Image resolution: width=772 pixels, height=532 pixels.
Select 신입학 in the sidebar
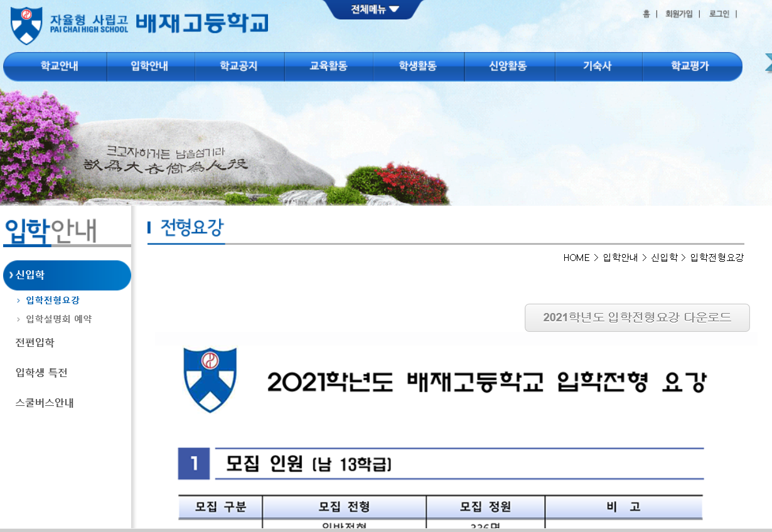(67, 275)
